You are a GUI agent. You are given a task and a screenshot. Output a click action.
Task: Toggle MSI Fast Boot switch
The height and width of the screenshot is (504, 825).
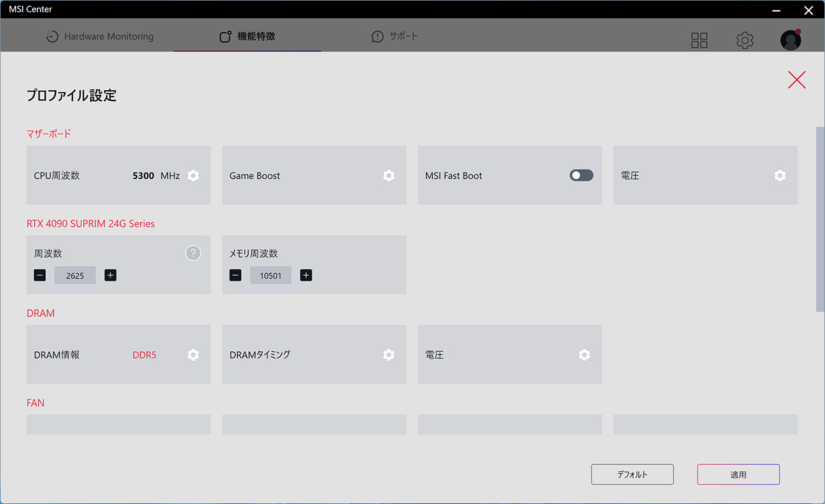pos(581,175)
